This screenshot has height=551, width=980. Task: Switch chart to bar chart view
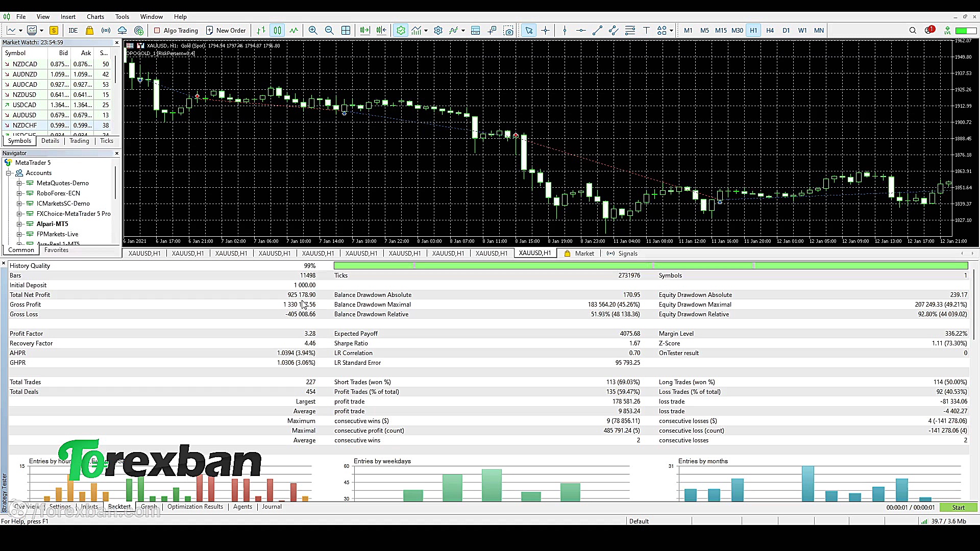(x=261, y=31)
